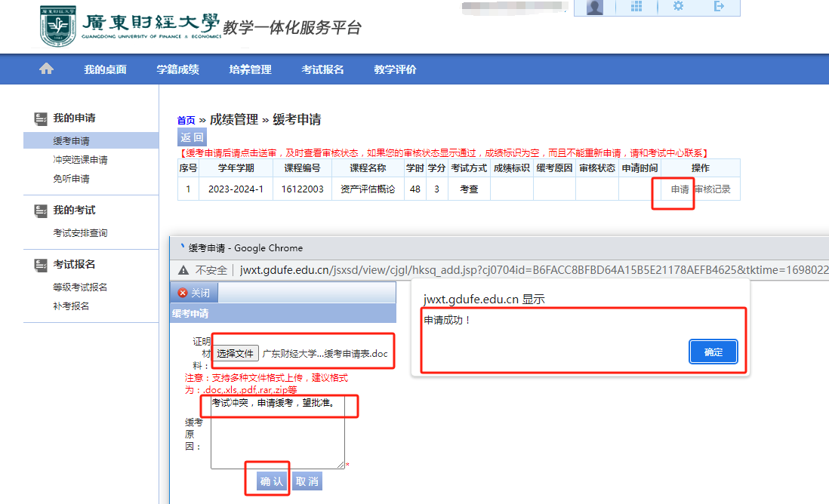Click the 我的申请 sidebar section icon
The image size is (829, 504).
tap(41, 118)
